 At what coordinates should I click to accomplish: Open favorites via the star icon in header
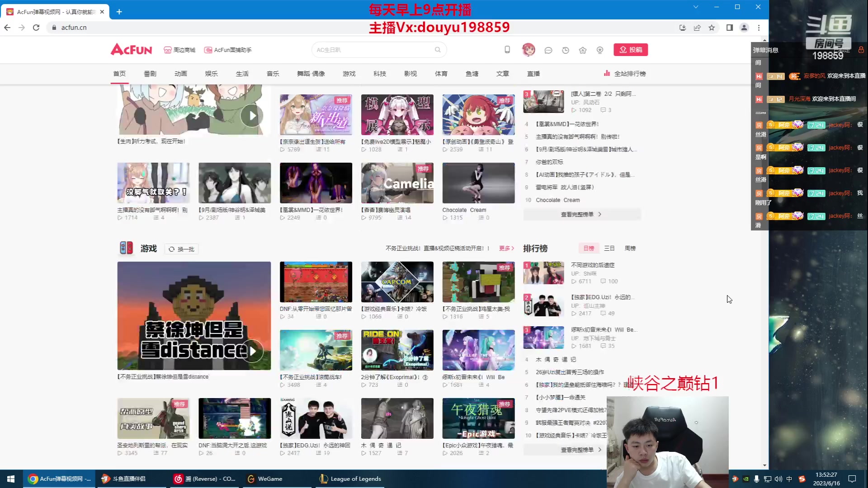tap(583, 50)
